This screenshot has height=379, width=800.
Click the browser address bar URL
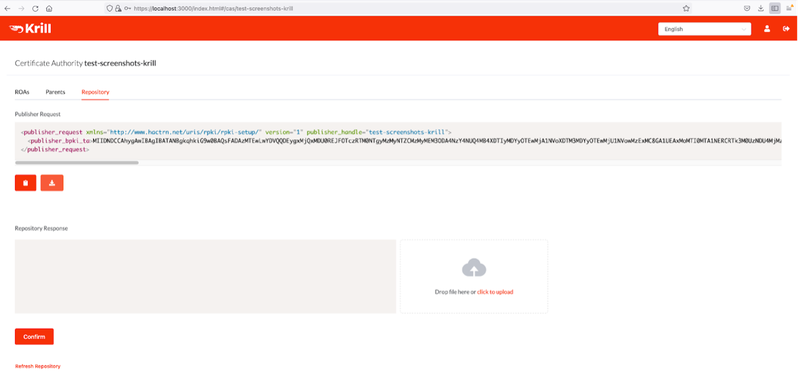[213, 9]
